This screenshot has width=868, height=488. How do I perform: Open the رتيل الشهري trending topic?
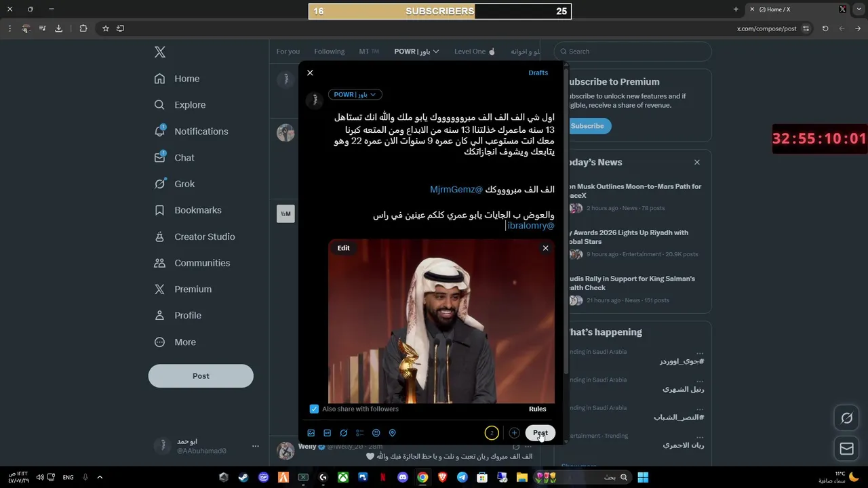[x=683, y=389]
